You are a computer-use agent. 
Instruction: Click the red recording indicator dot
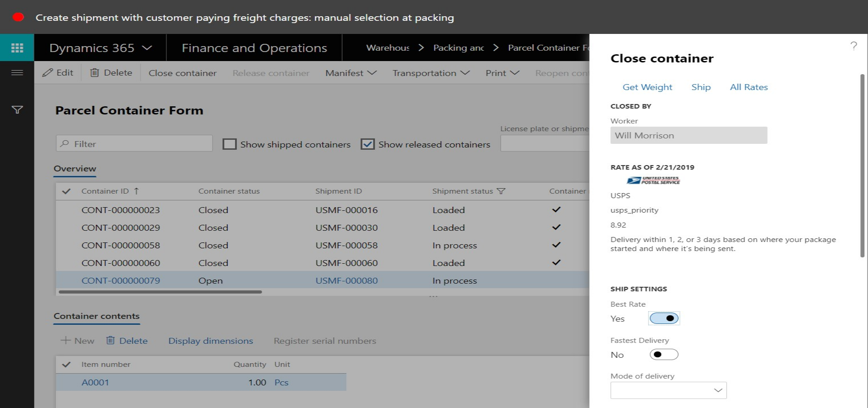coord(18,17)
